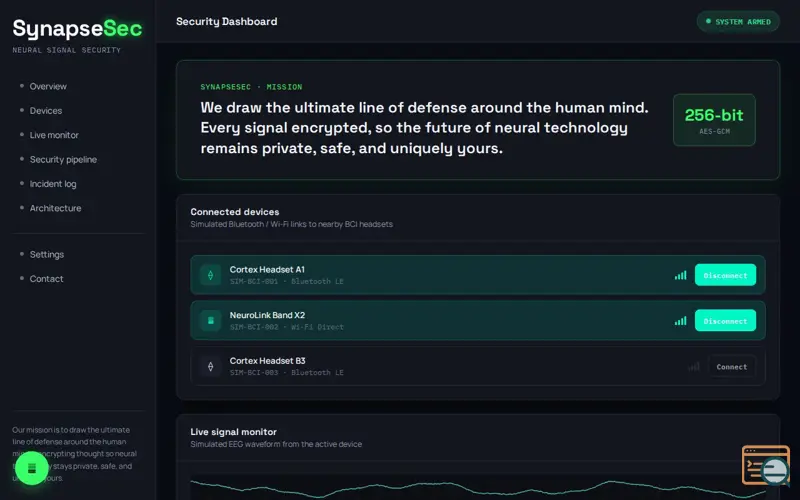The image size is (800, 500).
Task: Click 'NEURAL SIGNAL SECURITY' tagline
Action: (x=66, y=50)
